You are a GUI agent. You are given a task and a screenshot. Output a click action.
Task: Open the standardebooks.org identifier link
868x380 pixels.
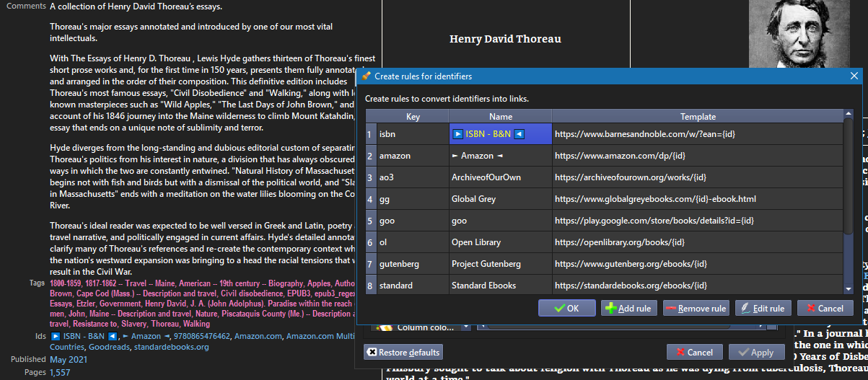[x=171, y=347]
